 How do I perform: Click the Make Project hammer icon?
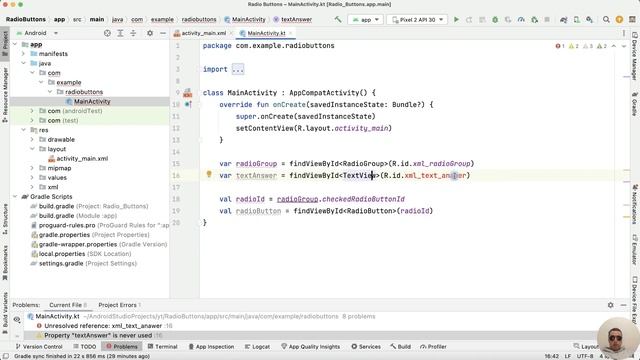(x=338, y=19)
